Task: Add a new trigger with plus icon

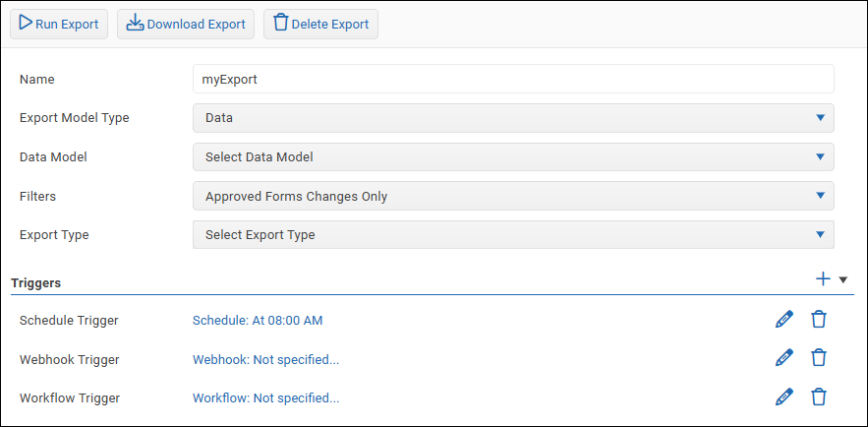Action: [x=823, y=279]
